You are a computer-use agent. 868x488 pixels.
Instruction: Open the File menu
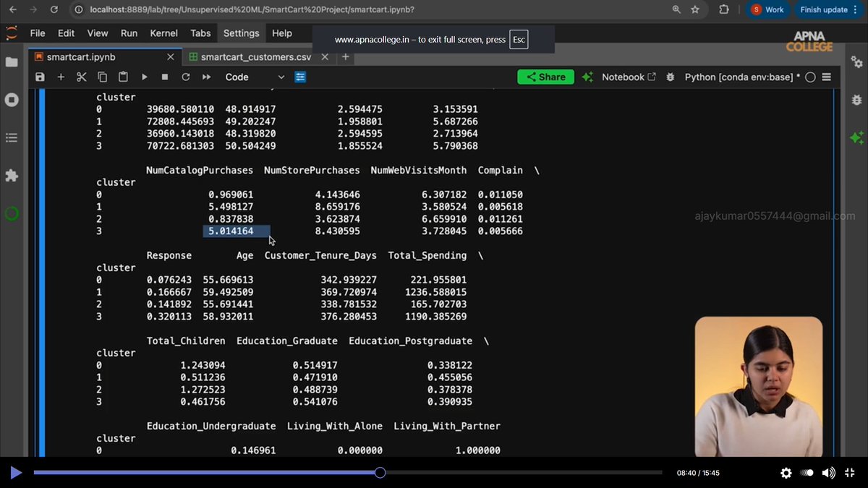tap(38, 33)
